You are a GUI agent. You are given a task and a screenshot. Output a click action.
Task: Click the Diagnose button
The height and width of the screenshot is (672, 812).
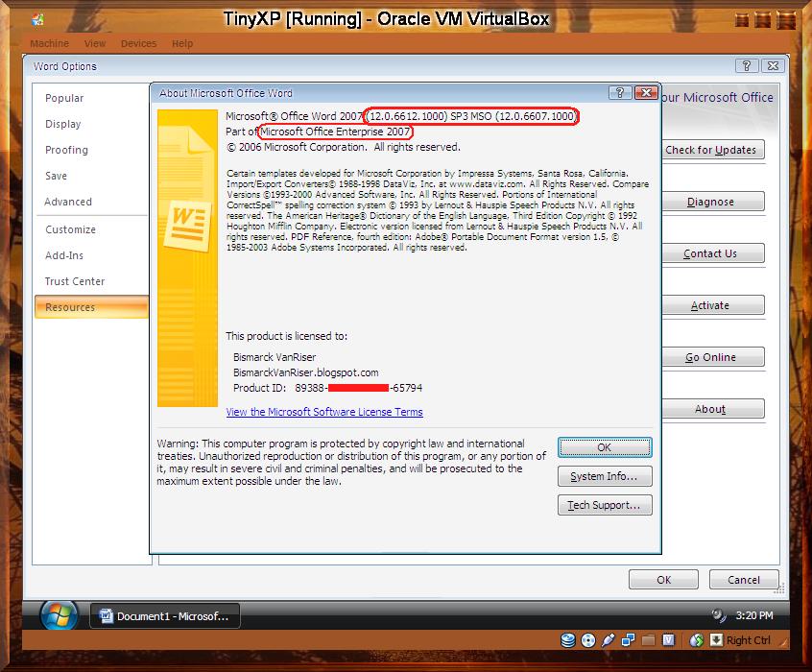point(713,202)
